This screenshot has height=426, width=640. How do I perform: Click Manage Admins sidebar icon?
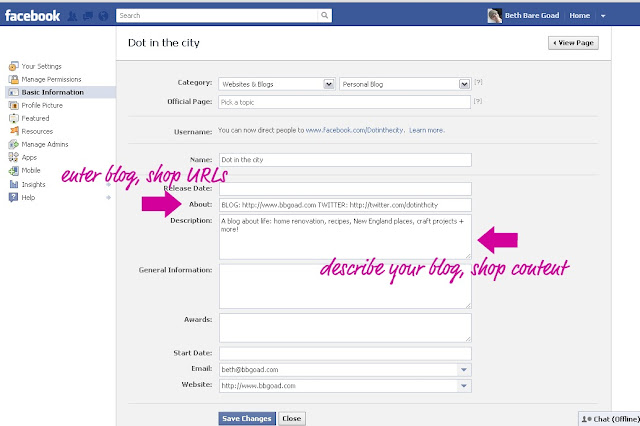click(13, 144)
